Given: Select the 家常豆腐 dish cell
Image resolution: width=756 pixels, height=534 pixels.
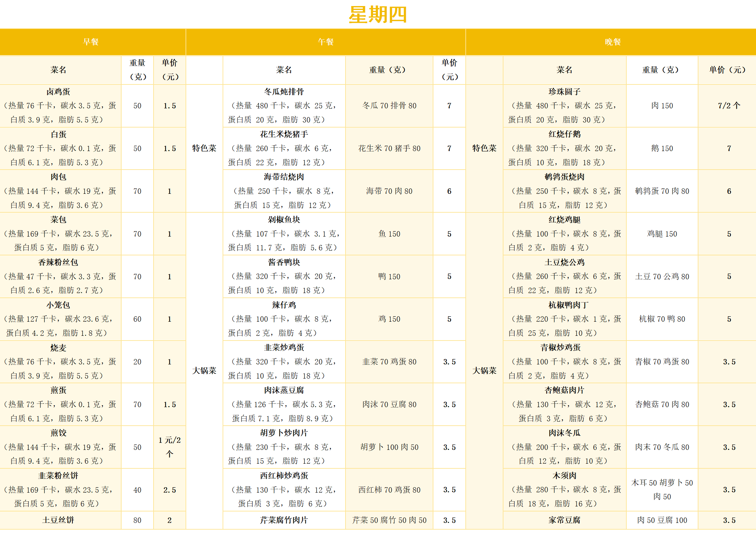Looking at the screenshot, I should coord(564,520).
